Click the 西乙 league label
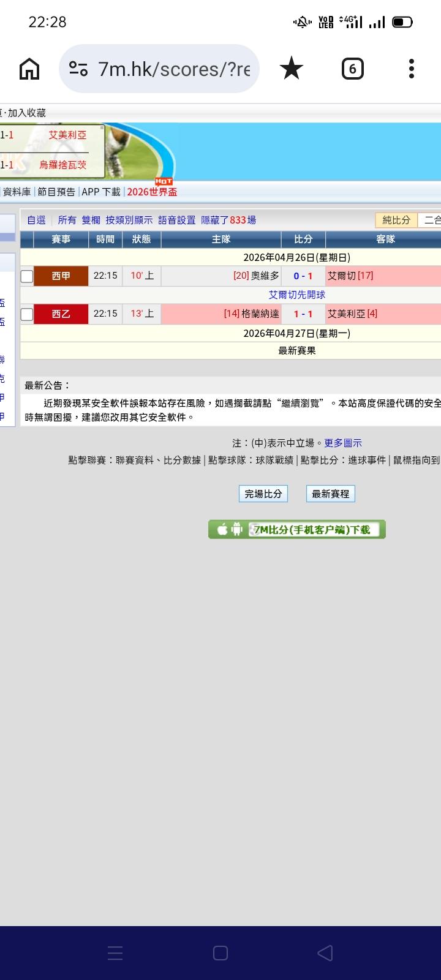 click(x=61, y=314)
